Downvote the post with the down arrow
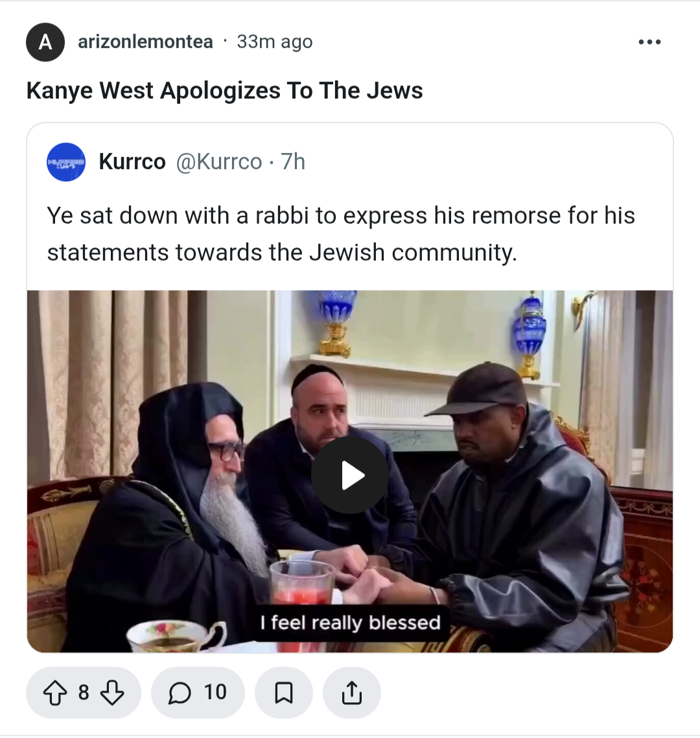The height and width of the screenshot is (738, 700). point(112,693)
